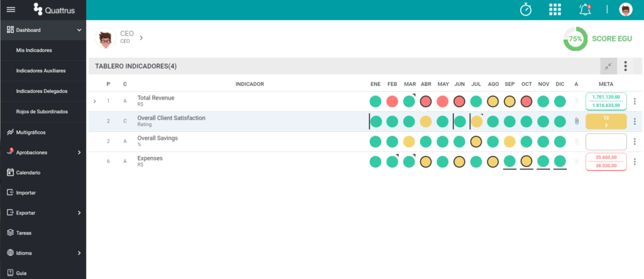This screenshot has width=644, height=279.
Task: Open the apps grid icon
Action: 555,9
